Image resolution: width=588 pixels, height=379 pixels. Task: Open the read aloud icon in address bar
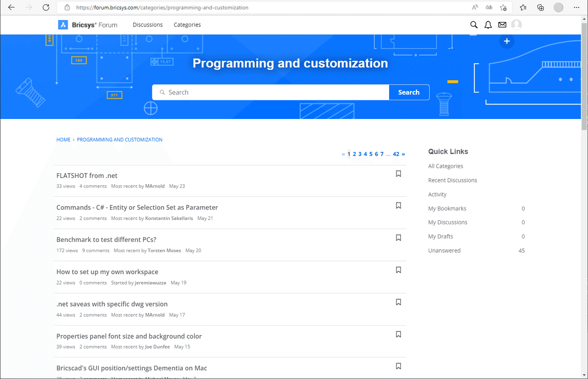475,7
